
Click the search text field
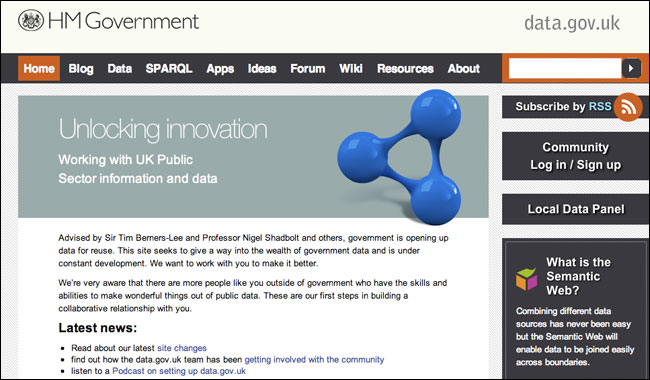tap(565, 68)
